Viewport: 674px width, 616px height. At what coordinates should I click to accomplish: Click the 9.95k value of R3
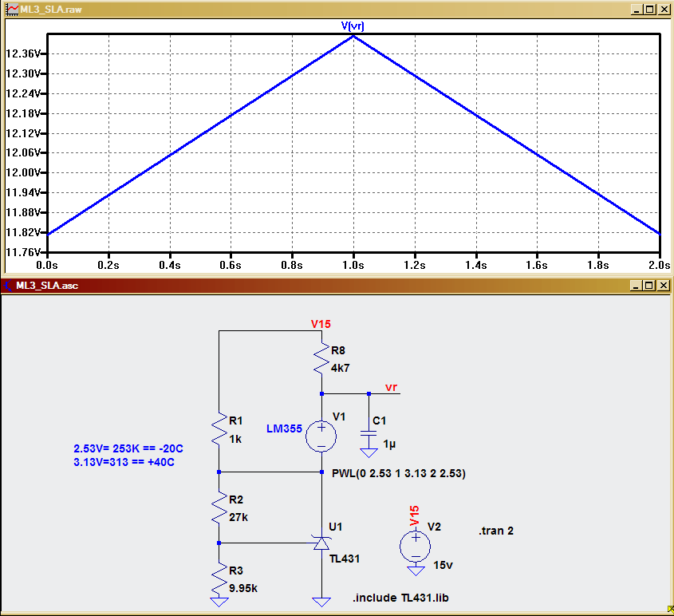click(x=243, y=588)
